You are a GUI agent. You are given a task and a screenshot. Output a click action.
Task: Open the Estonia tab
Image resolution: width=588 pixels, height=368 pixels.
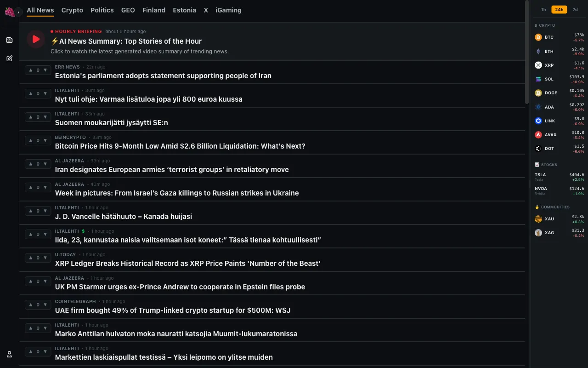(185, 10)
